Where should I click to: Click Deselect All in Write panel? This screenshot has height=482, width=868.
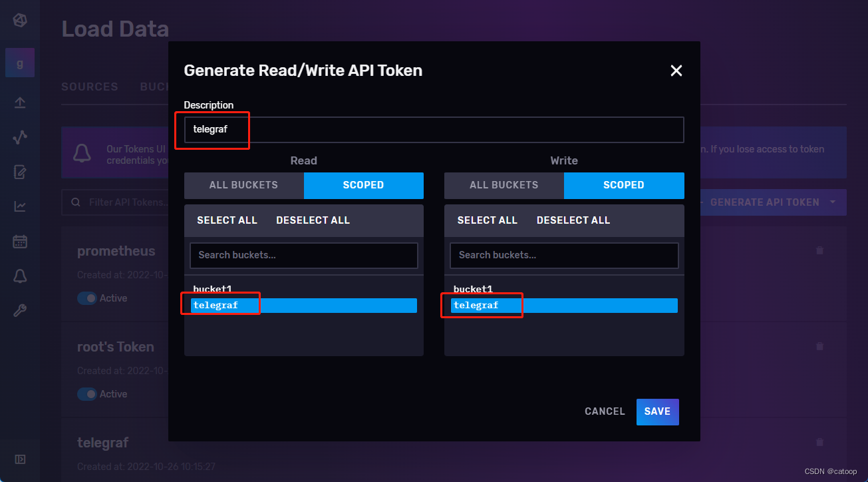(573, 220)
